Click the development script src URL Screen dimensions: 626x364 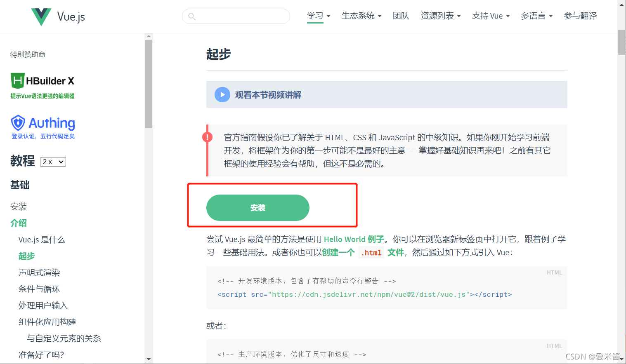coord(369,294)
